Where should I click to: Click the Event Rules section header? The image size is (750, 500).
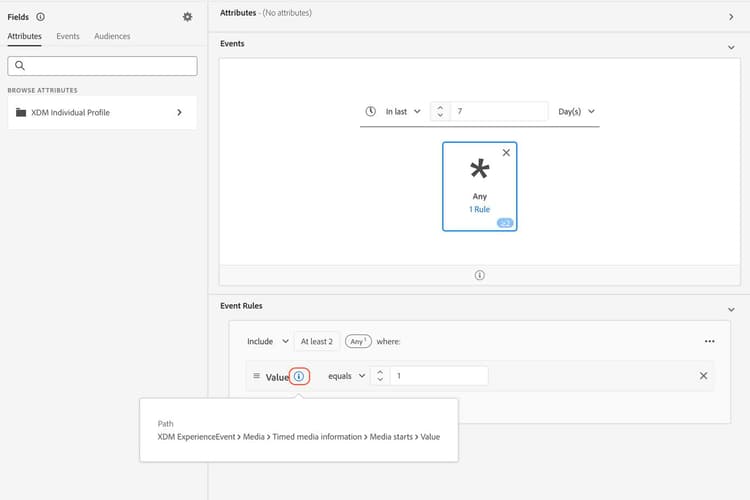pyautogui.click(x=241, y=306)
